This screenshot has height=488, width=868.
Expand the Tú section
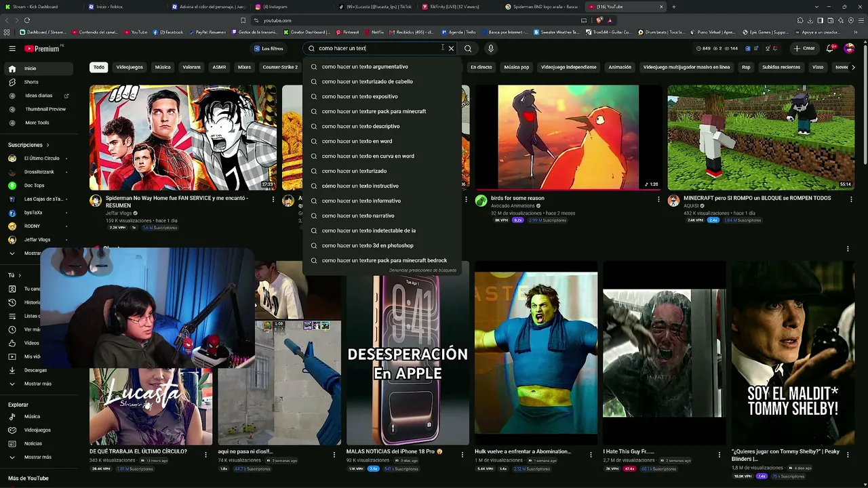pos(14,275)
